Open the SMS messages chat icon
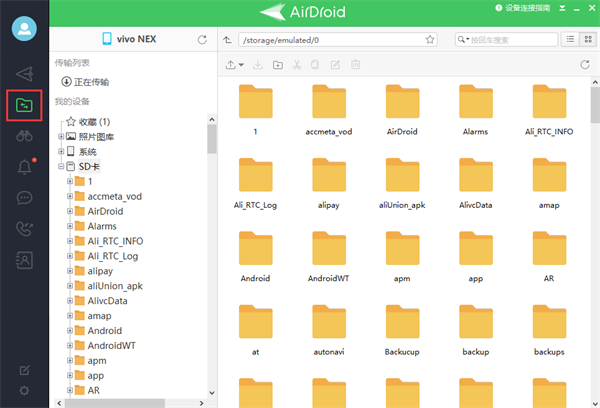This screenshot has width=600, height=408. click(x=24, y=198)
